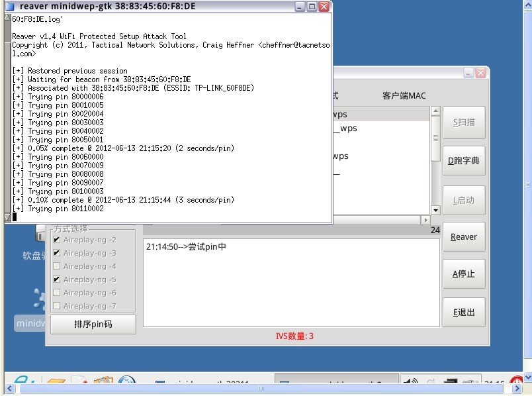Click the S扫描 scan button
The image size is (532, 396).
(x=464, y=123)
